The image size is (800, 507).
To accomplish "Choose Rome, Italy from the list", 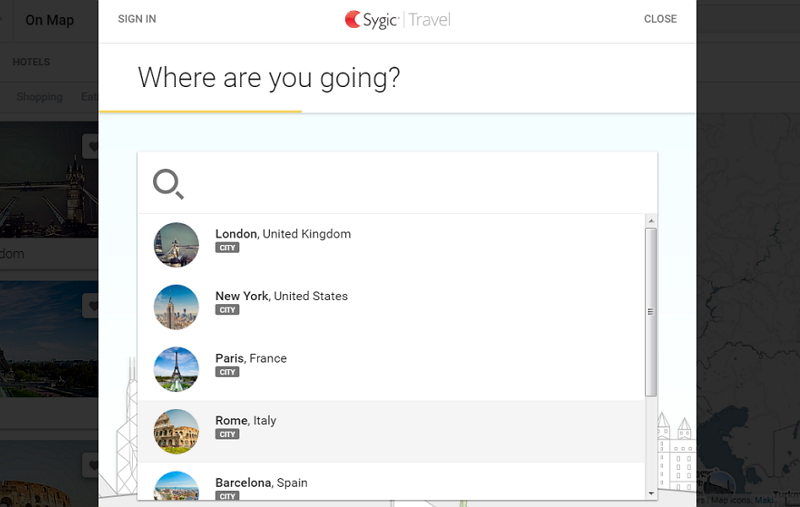I will 246,421.
